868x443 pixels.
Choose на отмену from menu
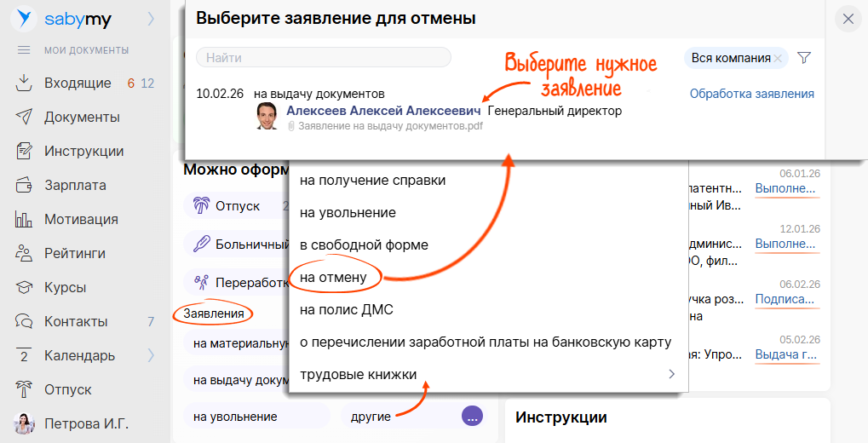click(333, 277)
